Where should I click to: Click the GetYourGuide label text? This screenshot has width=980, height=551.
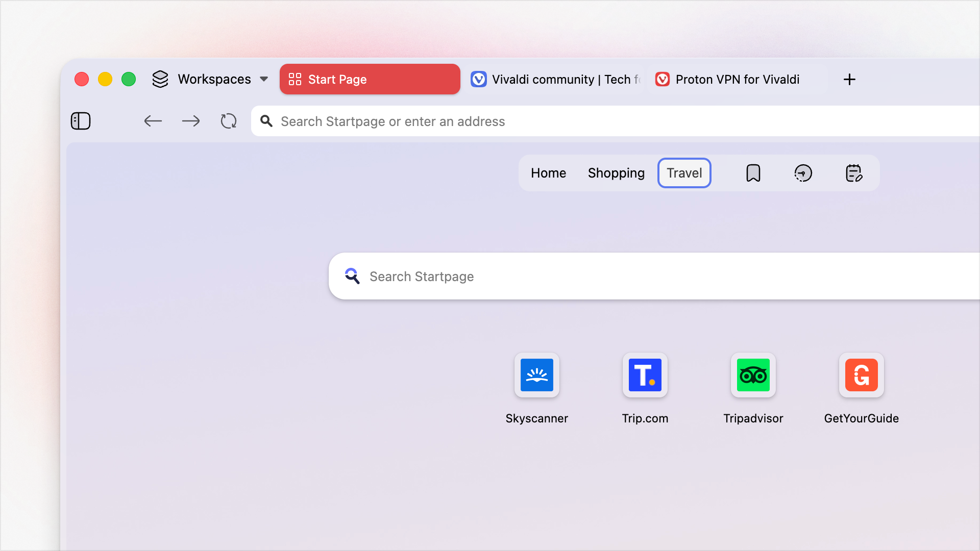click(x=862, y=418)
